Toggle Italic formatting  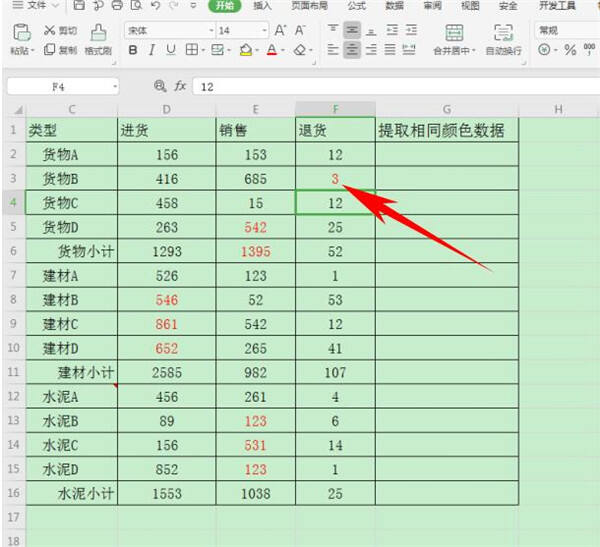[x=152, y=50]
